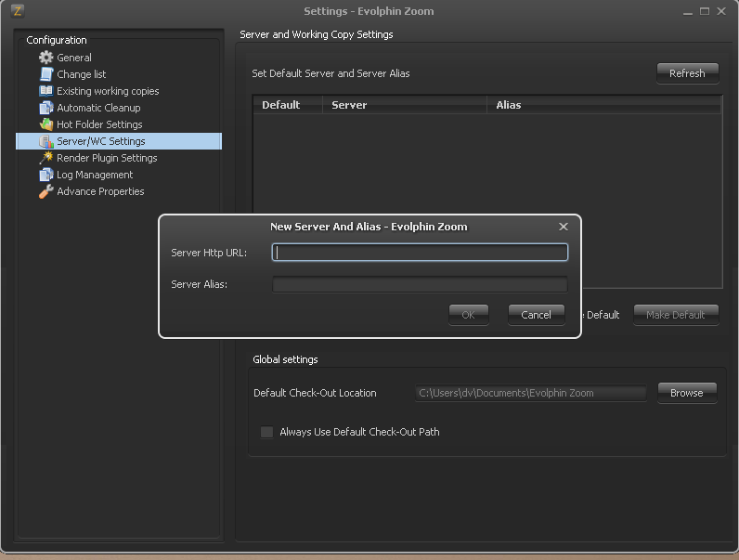Show Log Management settings
This screenshot has height=560, width=739.
point(95,175)
